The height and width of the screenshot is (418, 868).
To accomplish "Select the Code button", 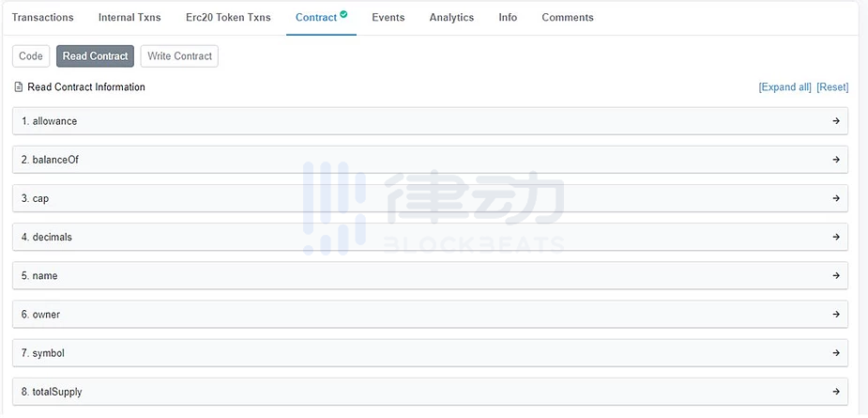I will [31, 56].
